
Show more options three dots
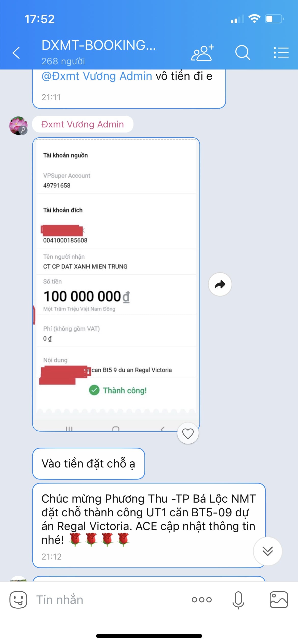202,600
